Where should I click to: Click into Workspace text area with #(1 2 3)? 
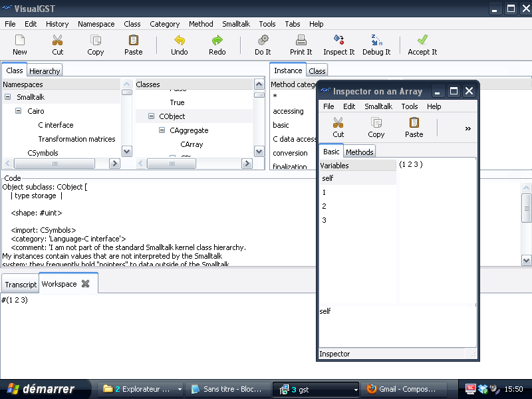158,336
